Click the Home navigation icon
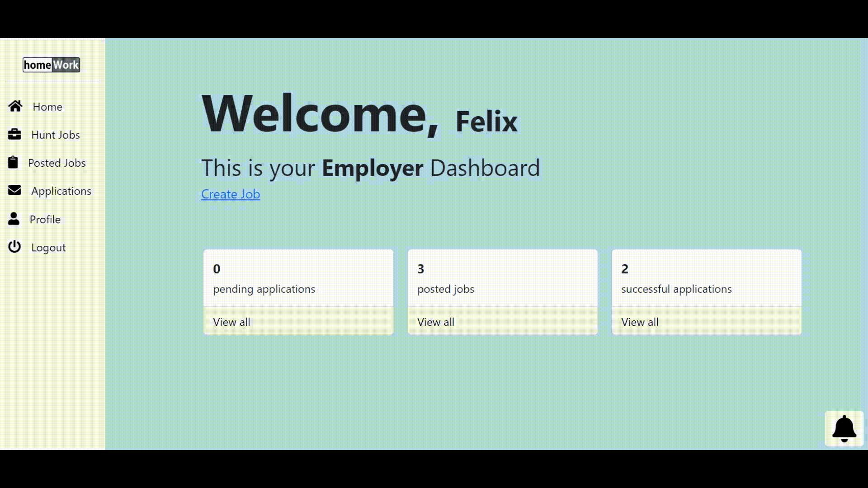This screenshot has height=488, width=868. pyautogui.click(x=15, y=106)
